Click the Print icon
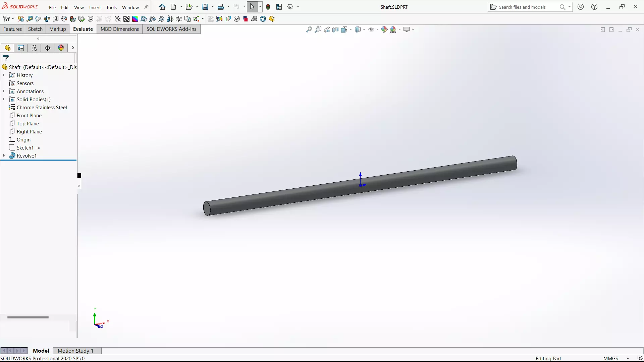Screen dimensions: 644x362 (x=221, y=7)
